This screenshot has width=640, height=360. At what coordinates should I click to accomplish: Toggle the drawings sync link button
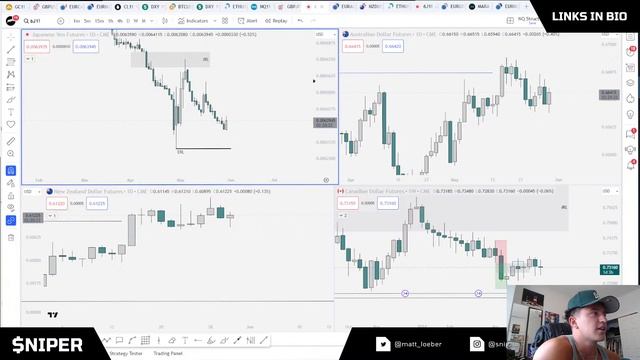(11, 220)
